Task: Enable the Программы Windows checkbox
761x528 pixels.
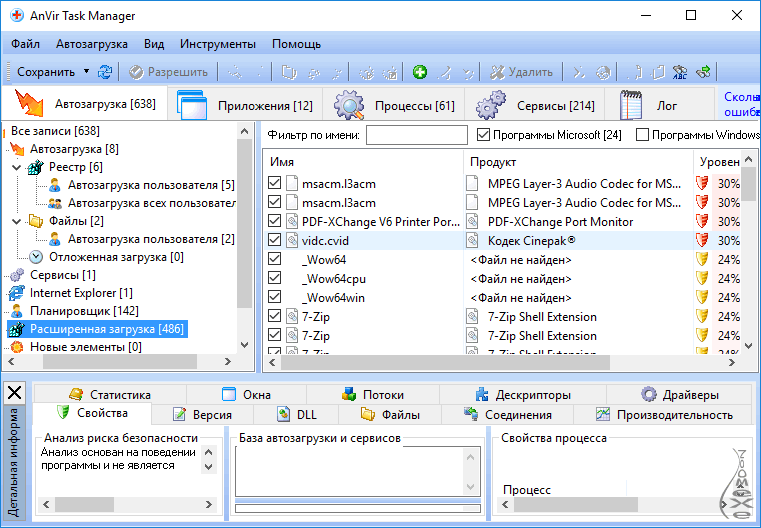Action: [642, 134]
